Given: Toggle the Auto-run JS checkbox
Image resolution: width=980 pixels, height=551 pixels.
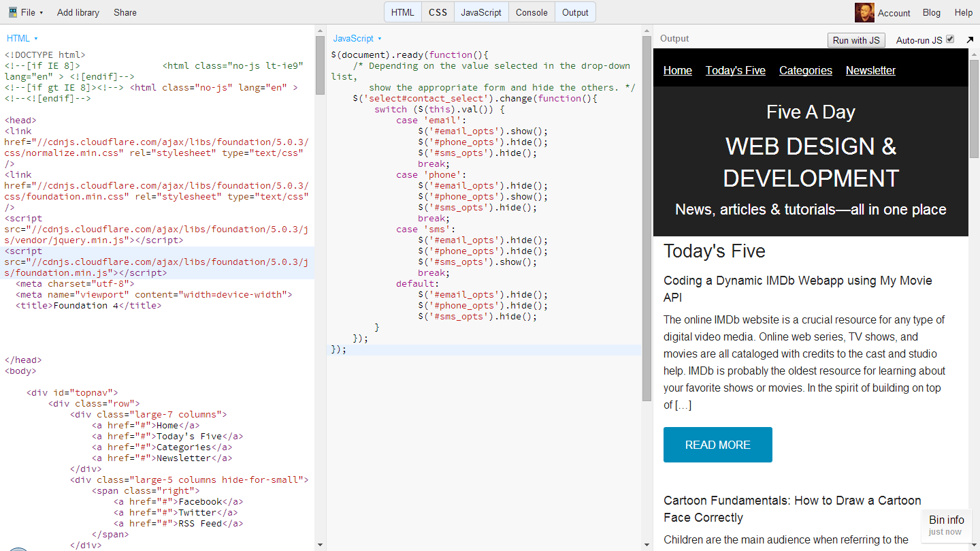Looking at the screenshot, I should coord(950,40).
